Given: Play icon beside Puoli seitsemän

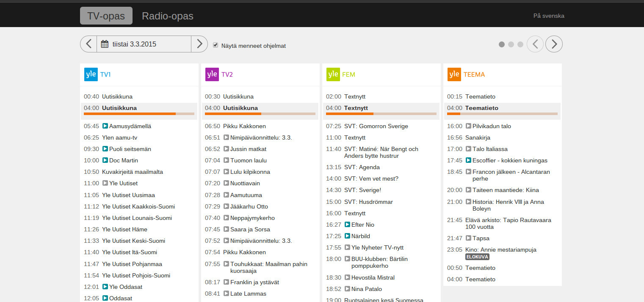Looking at the screenshot, I should pos(105,149).
